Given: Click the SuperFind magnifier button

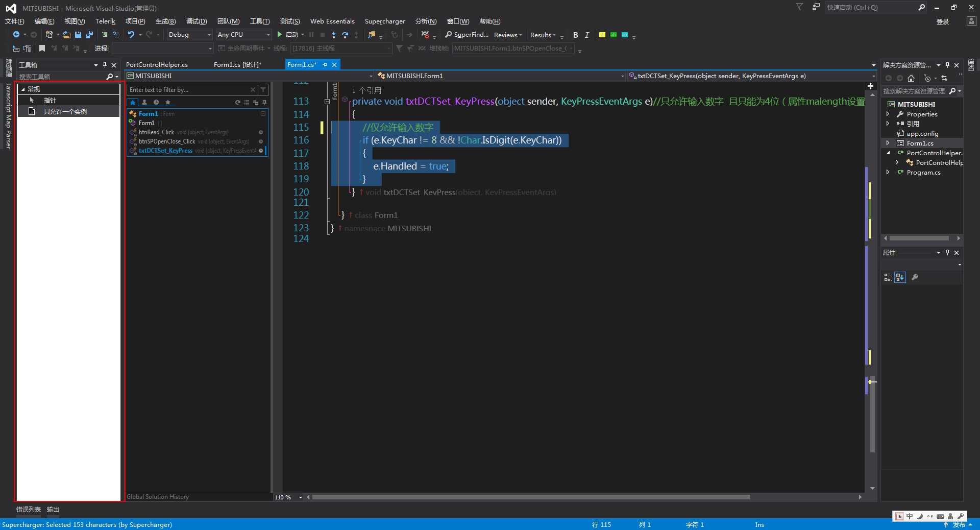Looking at the screenshot, I should click(467, 35).
